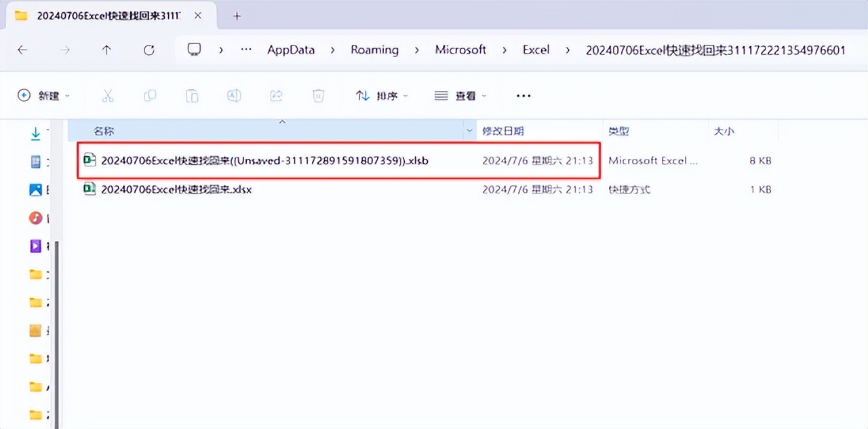The width and height of the screenshot is (868, 429).
Task: Click the 快捷方式 type cell
Action: [629, 189]
